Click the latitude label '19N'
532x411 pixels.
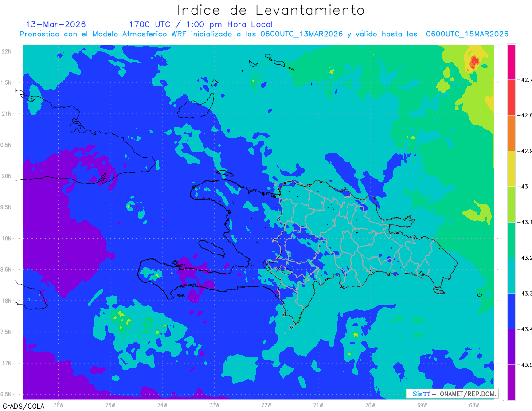click(x=8, y=238)
